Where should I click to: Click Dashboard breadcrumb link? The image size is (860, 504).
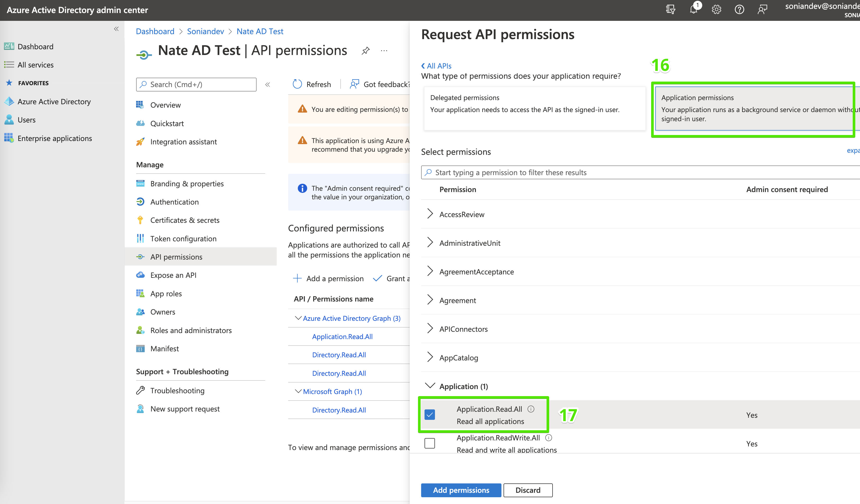[155, 31]
